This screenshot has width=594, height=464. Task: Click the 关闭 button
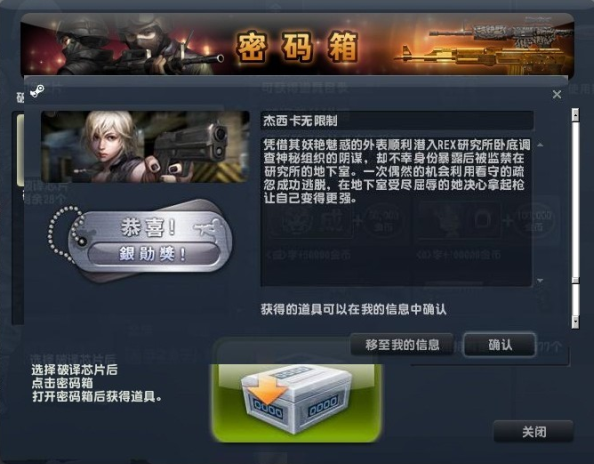pos(533,431)
